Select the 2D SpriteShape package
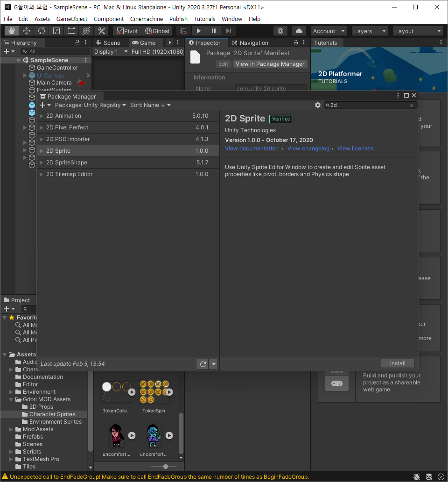This screenshot has height=482, width=448. coord(128,163)
